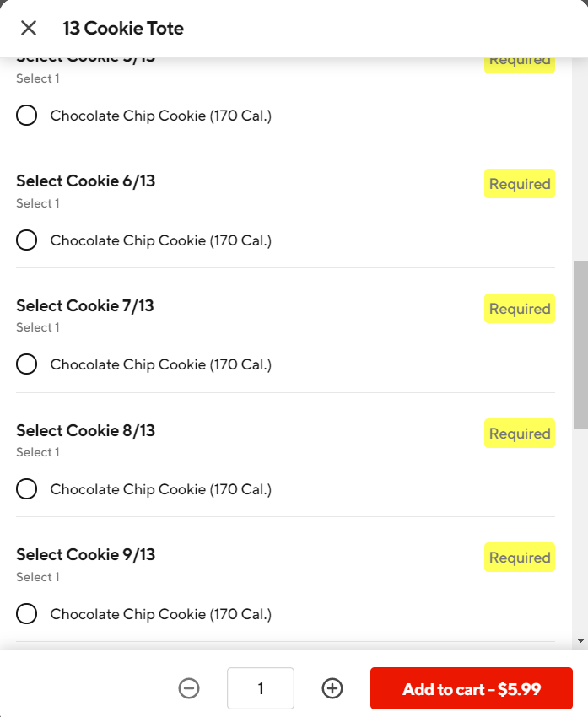Click Chocolate Chip Cookie label under Cookie 8/13
Image resolution: width=588 pixels, height=717 pixels.
(x=161, y=489)
